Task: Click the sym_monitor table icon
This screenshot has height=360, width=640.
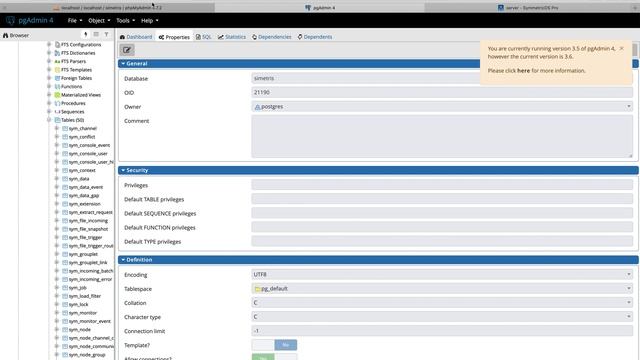Action: point(65,313)
